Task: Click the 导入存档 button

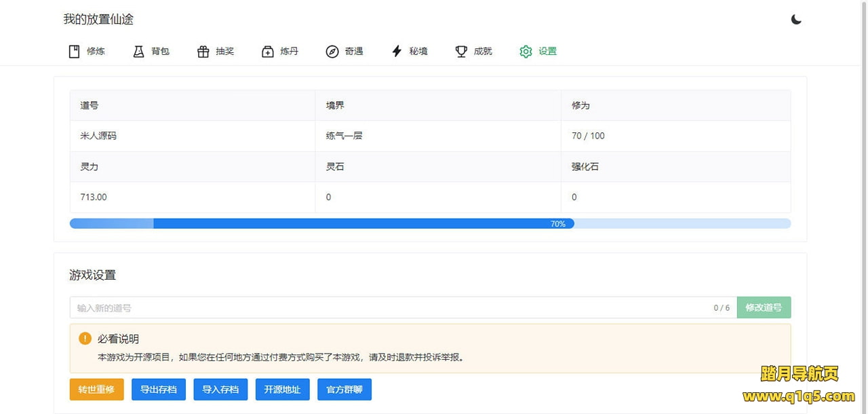Action: coord(220,390)
